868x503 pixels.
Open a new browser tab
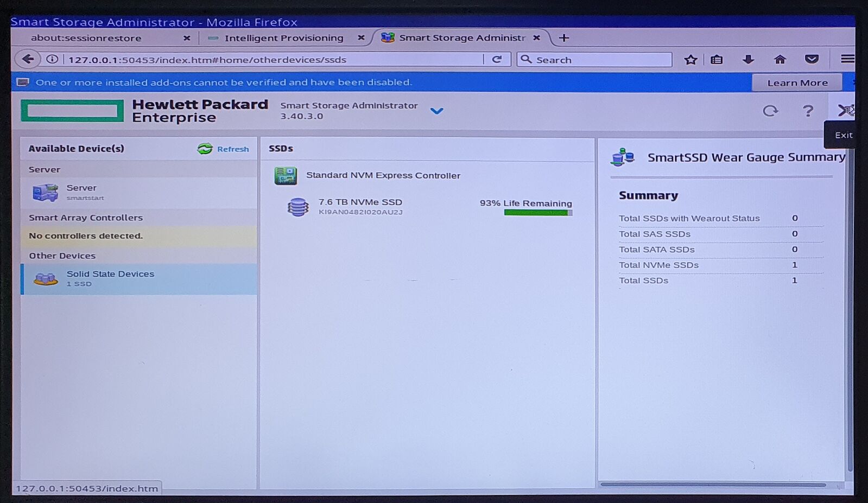(x=564, y=38)
